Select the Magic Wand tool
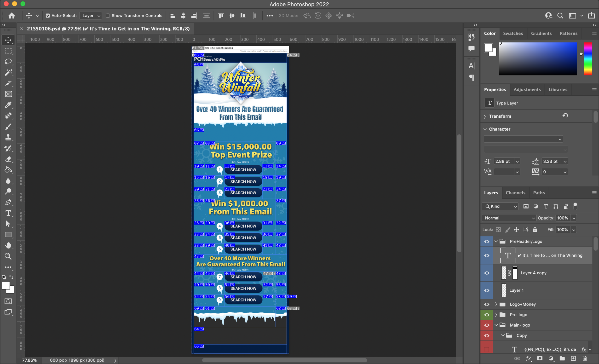Viewport: 599px width, 364px height. [x=8, y=72]
